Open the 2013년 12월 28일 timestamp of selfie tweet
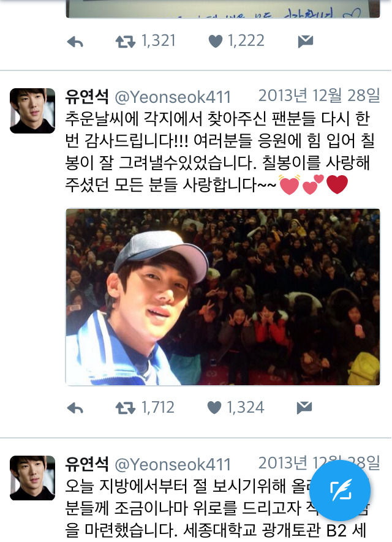 [x=319, y=96]
